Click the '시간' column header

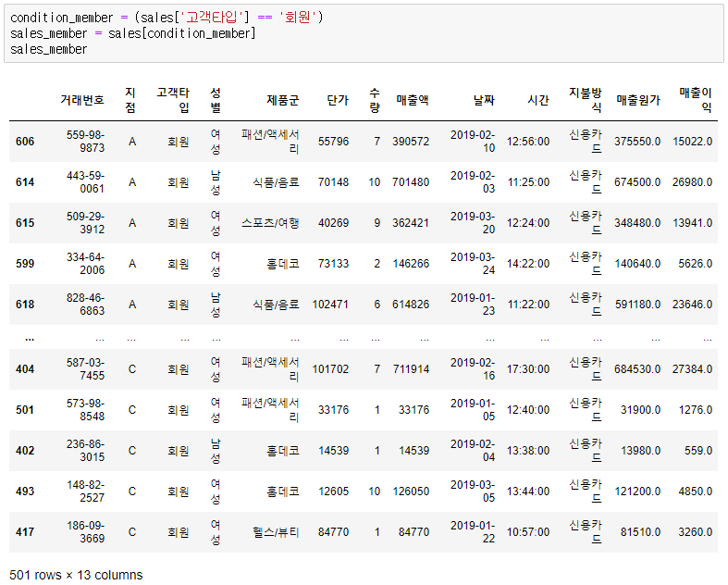[x=538, y=100]
